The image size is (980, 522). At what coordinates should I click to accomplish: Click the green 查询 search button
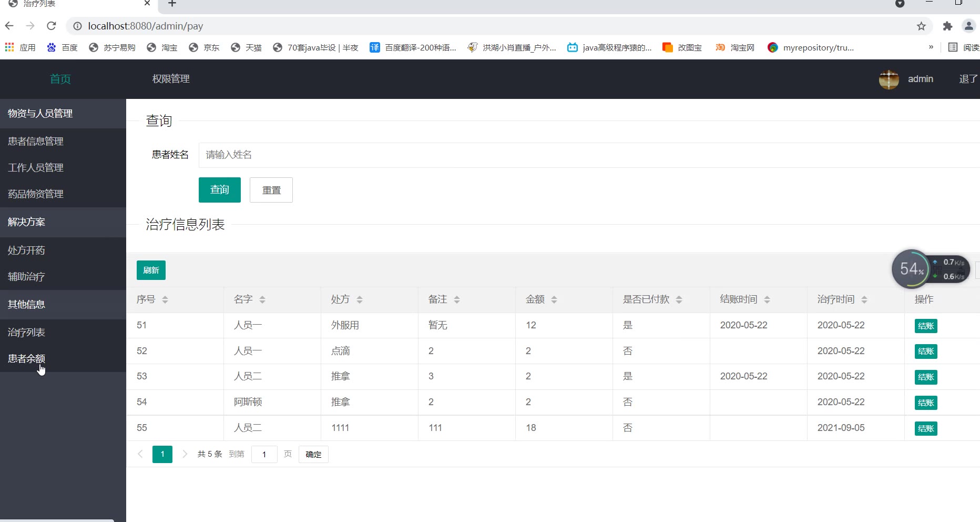point(220,190)
